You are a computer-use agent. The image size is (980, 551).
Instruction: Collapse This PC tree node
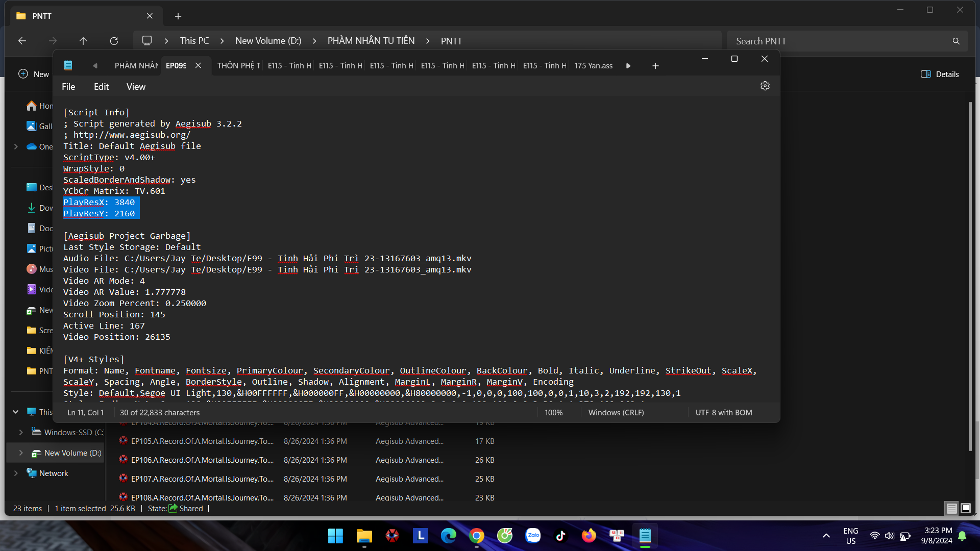pos(16,412)
